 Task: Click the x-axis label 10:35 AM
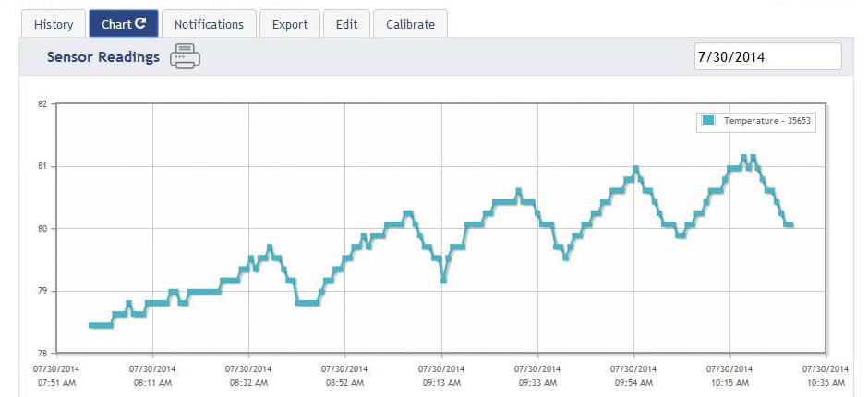[826, 382]
